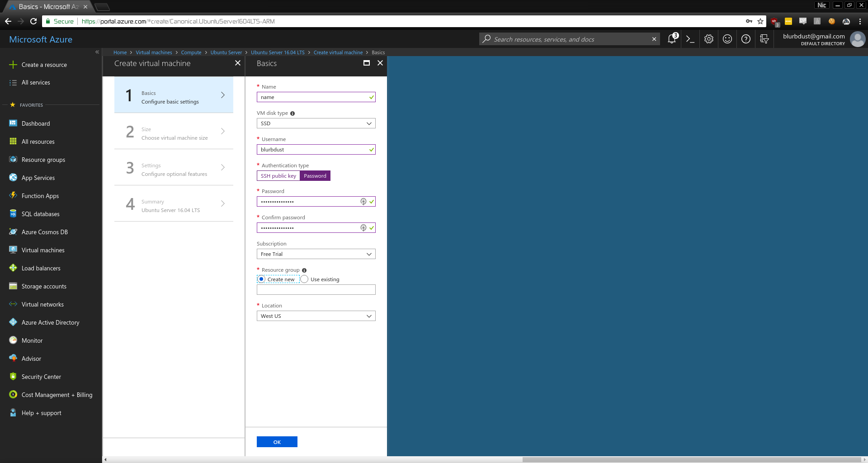The width and height of the screenshot is (868, 463).
Task: Select the Use existing resource group radio
Action: [305, 279]
